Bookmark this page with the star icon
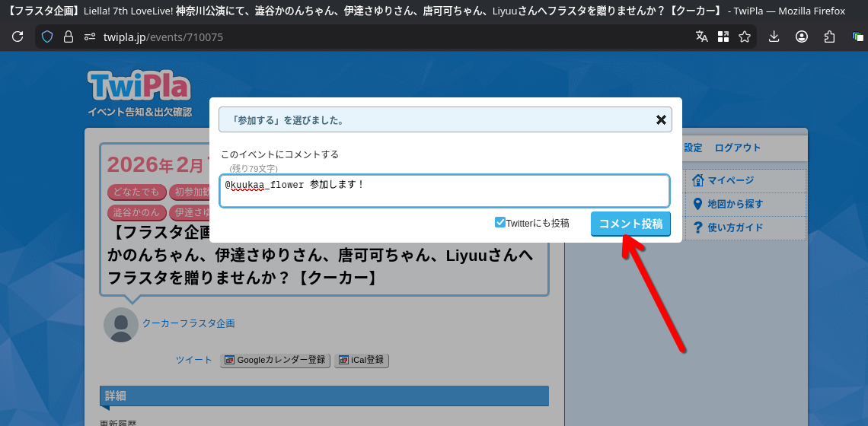Image resolution: width=868 pixels, height=426 pixels. click(745, 37)
